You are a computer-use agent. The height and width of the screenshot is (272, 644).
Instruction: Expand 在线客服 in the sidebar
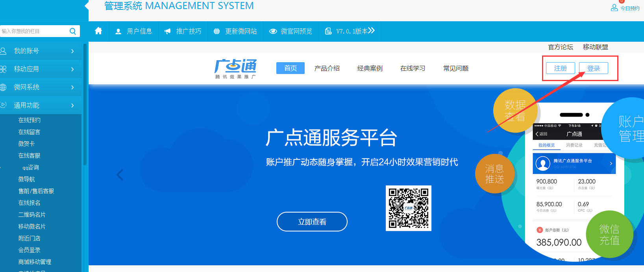coord(30,155)
